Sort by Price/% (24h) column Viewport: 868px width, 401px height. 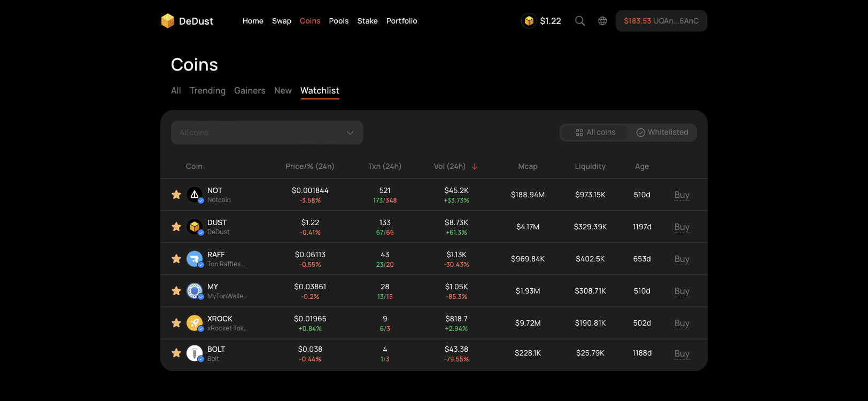310,166
